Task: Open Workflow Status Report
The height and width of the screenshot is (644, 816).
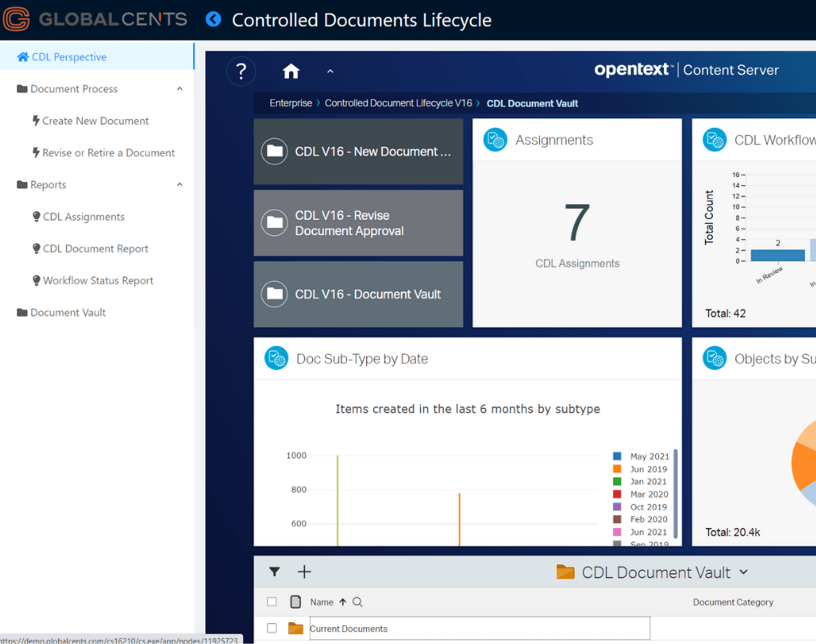Action: tap(93, 280)
